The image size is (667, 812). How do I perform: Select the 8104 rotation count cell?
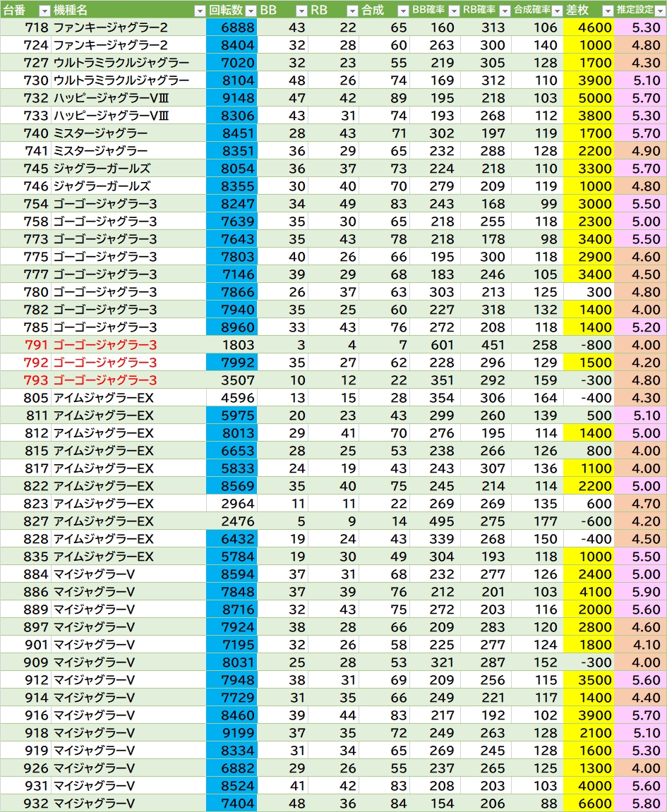232,80
